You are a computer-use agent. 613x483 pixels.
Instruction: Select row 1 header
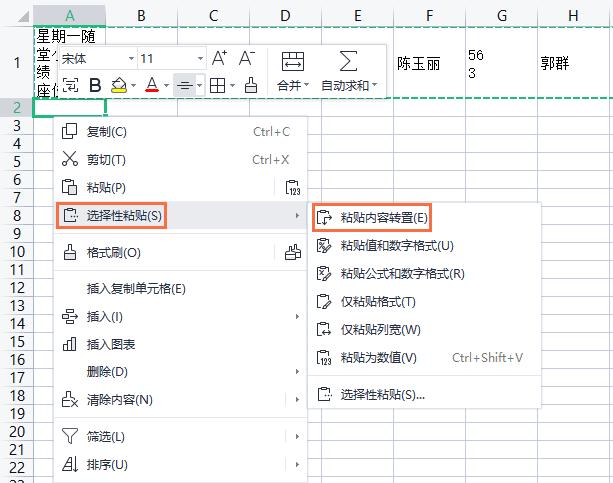coord(16,63)
